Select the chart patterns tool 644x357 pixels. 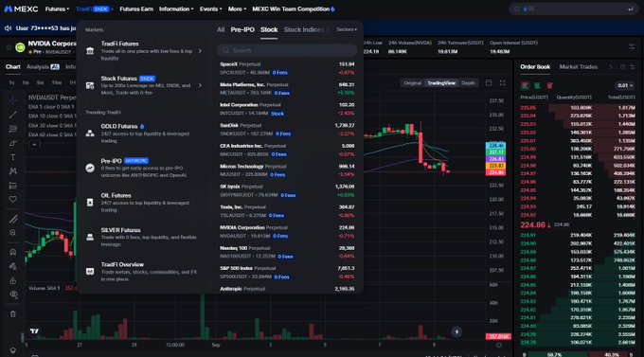[x=12, y=170]
